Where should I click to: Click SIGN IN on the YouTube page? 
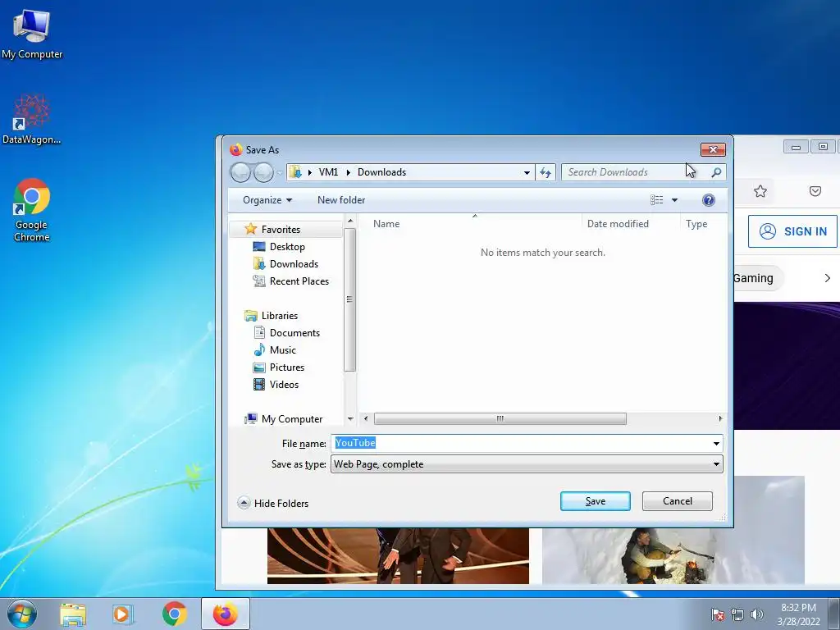point(792,231)
